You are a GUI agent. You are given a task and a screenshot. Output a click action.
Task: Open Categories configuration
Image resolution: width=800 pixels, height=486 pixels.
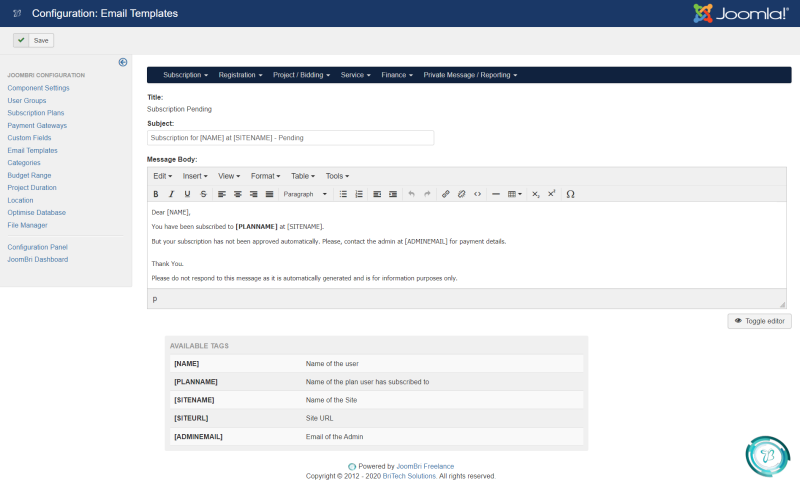23,163
